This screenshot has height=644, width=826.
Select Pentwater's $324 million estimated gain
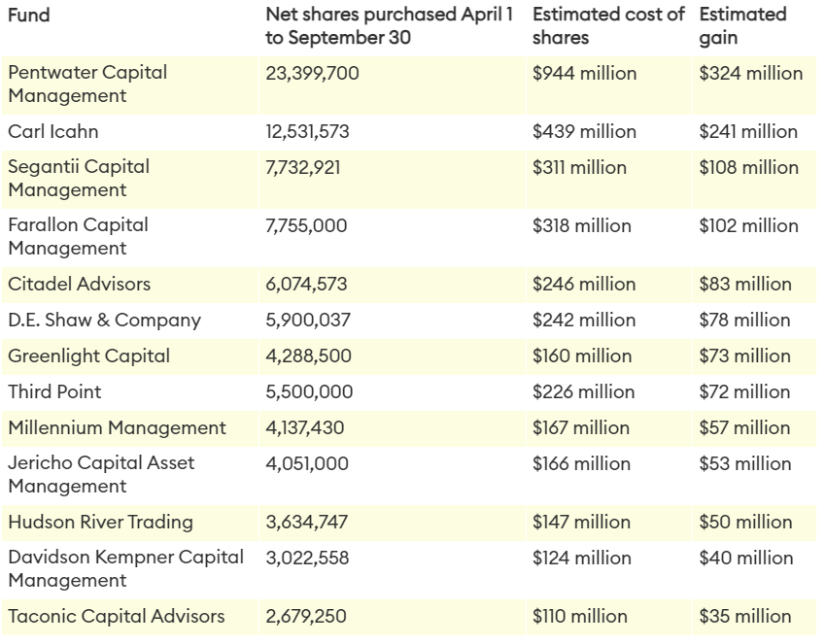click(x=751, y=74)
